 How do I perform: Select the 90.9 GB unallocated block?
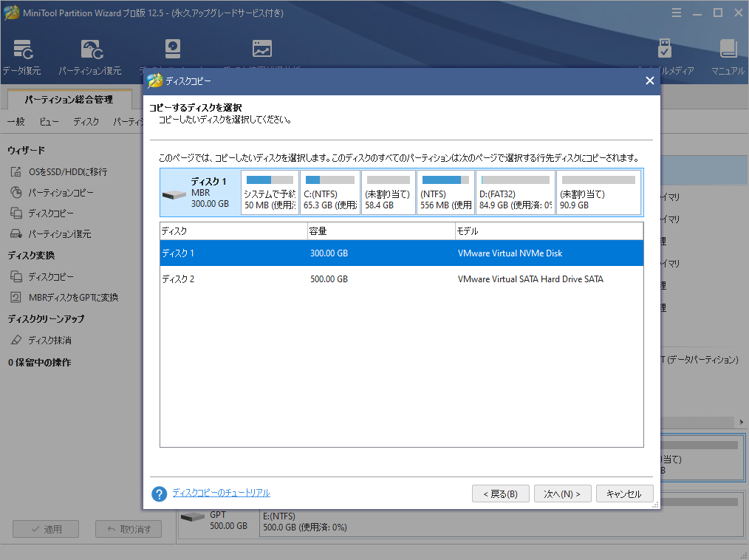[598, 193]
